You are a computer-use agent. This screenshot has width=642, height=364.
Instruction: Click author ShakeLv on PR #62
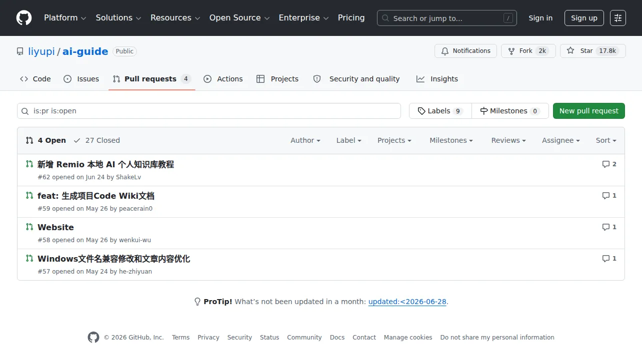(128, 177)
